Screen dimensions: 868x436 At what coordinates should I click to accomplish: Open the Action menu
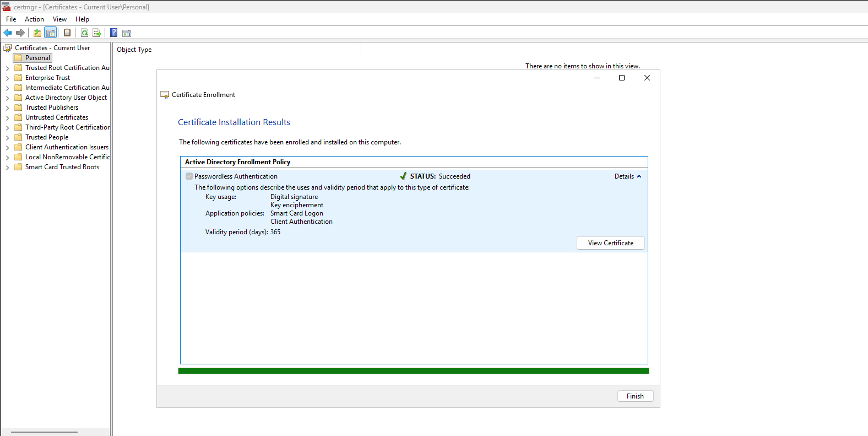(x=34, y=19)
